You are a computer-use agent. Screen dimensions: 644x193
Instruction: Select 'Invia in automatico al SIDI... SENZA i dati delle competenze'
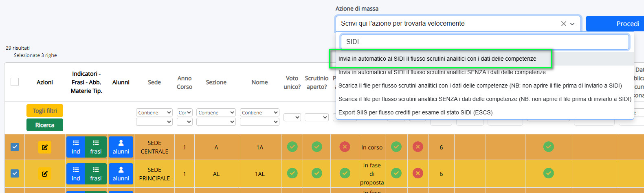point(442,72)
